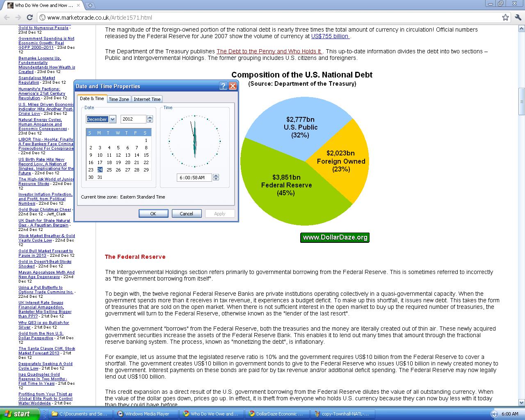Open The Santa Clause Cliff forecast link

click(47, 351)
